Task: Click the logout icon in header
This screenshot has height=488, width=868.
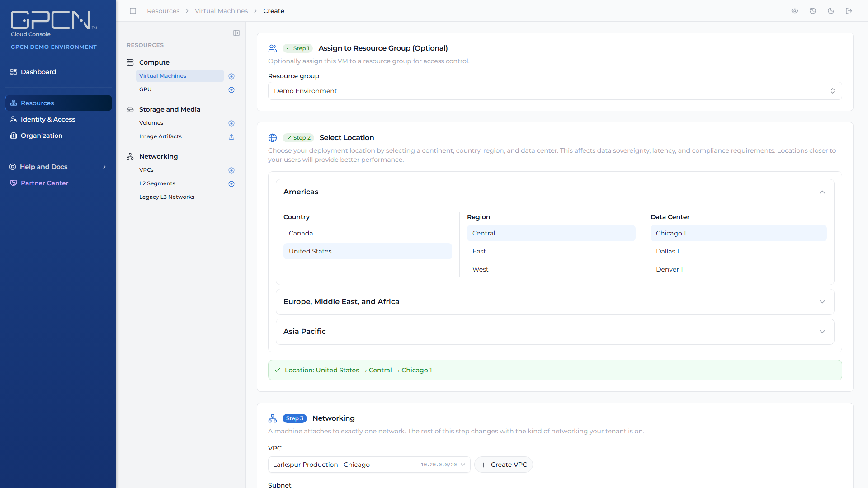Action: click(x=849, y=11)
